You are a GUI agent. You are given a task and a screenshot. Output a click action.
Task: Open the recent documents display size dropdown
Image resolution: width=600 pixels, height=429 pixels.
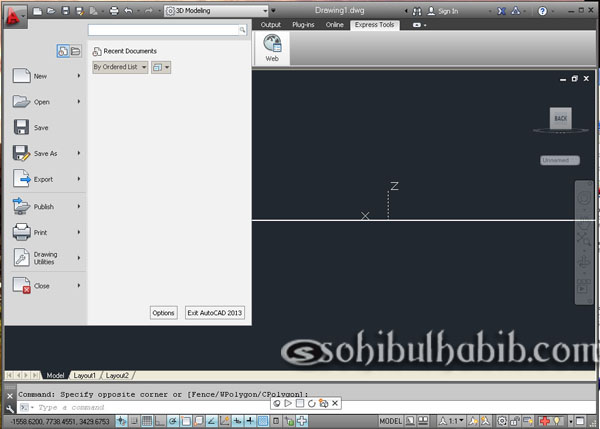click(x=161, y=67)
